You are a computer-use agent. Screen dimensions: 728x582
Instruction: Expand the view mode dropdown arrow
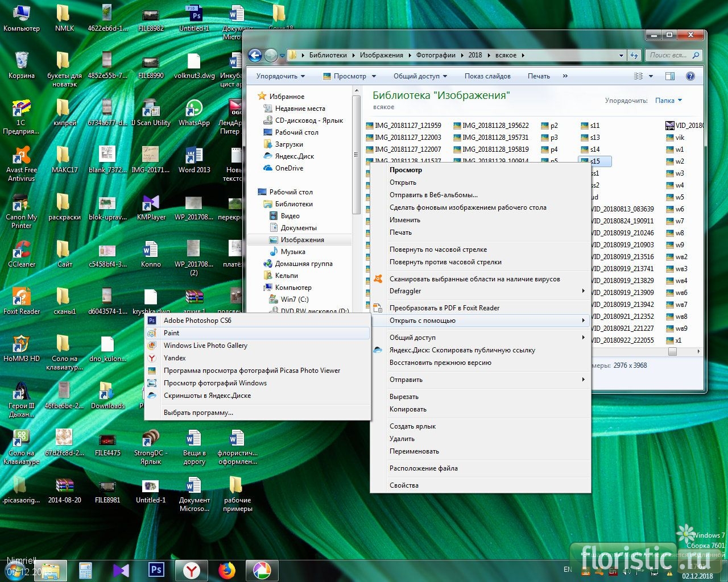coord(651,76)
